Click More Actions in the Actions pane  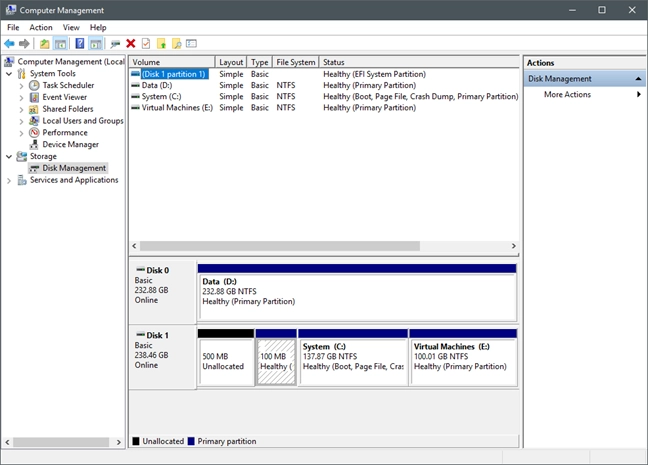pyautogui.click(x=567, y=94)
